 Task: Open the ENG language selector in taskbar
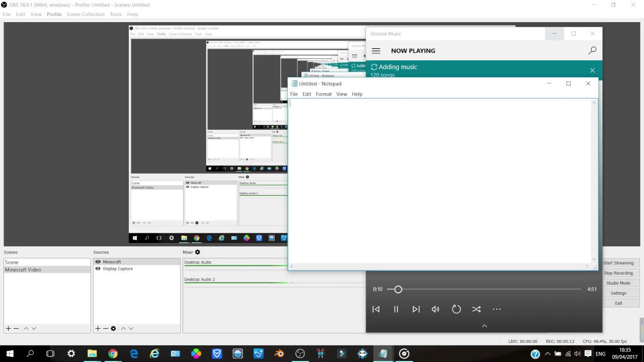(x=600, y=354)
